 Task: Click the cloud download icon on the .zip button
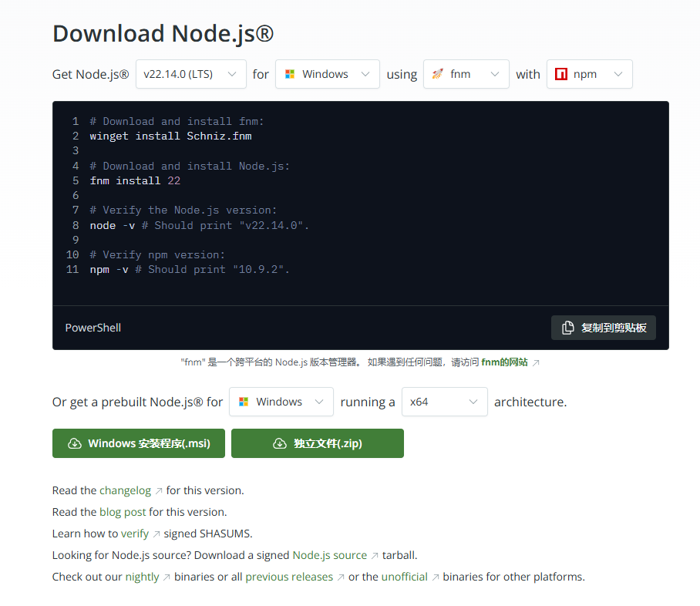click(x=280, y=443)
